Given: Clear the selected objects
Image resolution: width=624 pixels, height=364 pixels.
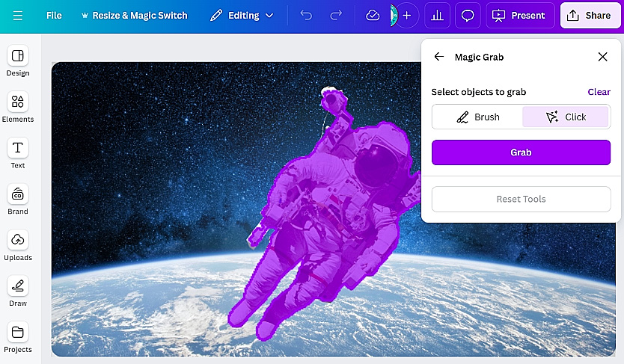Looking at the screenshot, I should point(599,92).
